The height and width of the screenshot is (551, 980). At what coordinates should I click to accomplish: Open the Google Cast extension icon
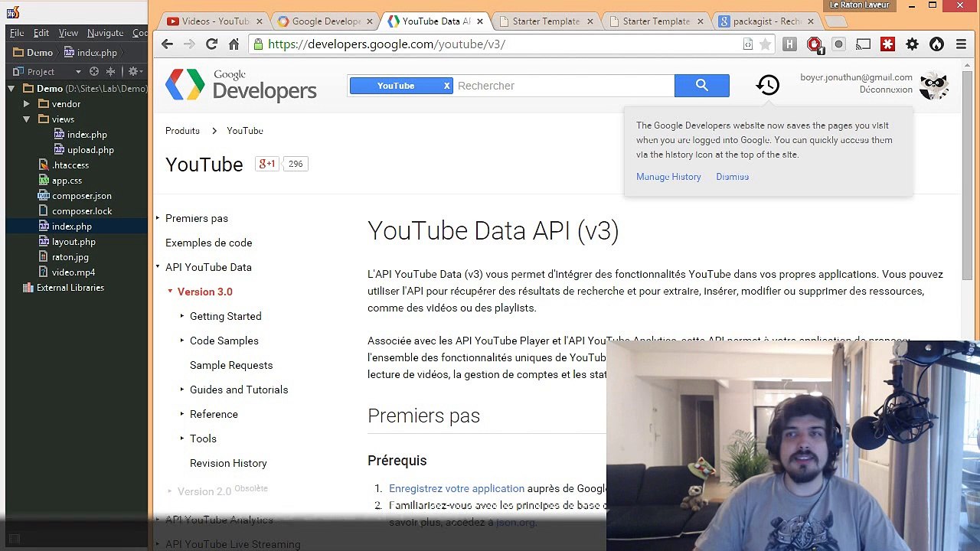[863, 44]
